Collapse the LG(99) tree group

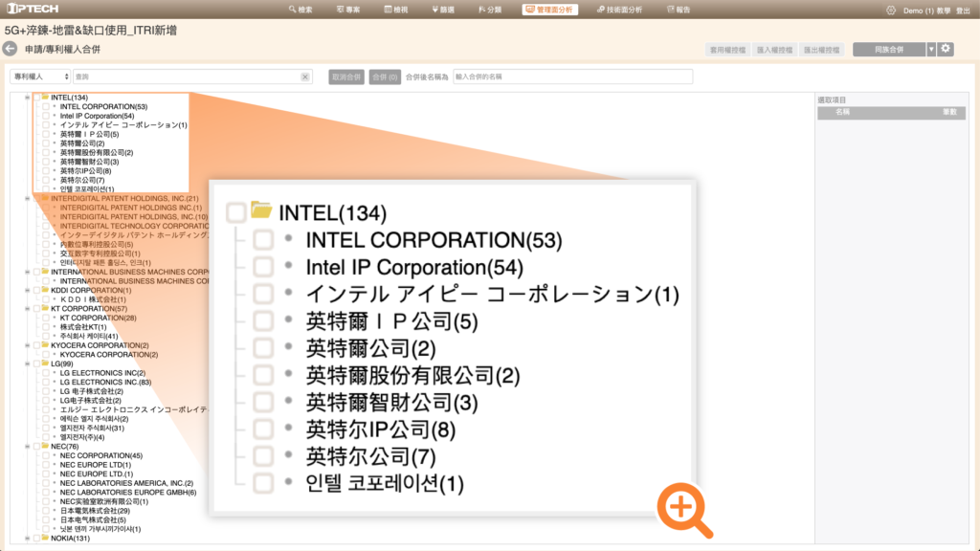27,364
